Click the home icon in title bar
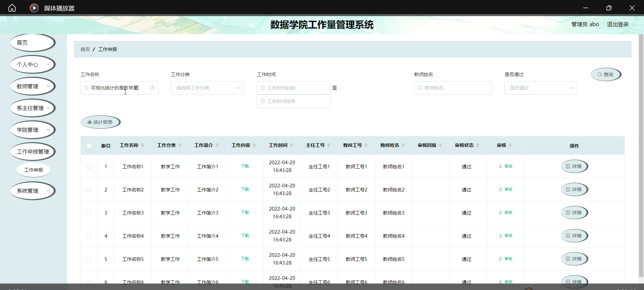Viewport: 644px width, 290px height. point(12,8)
